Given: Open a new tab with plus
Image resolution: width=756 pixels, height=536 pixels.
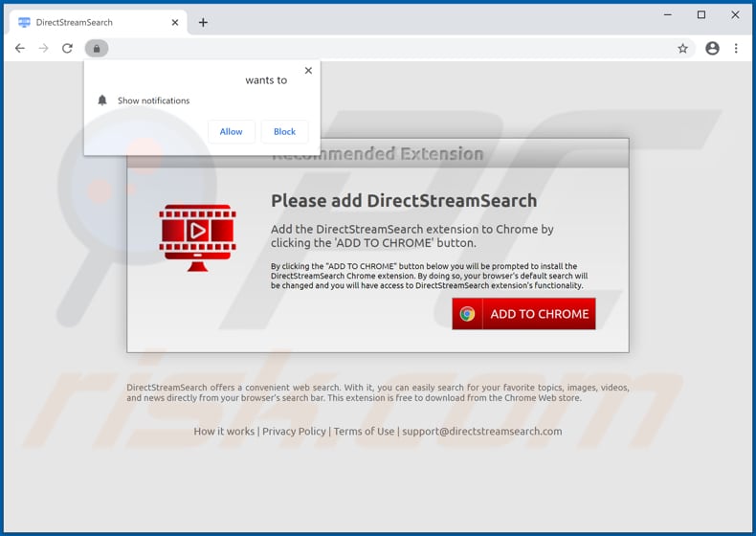Looking at the screenshot, I should 203,22.
